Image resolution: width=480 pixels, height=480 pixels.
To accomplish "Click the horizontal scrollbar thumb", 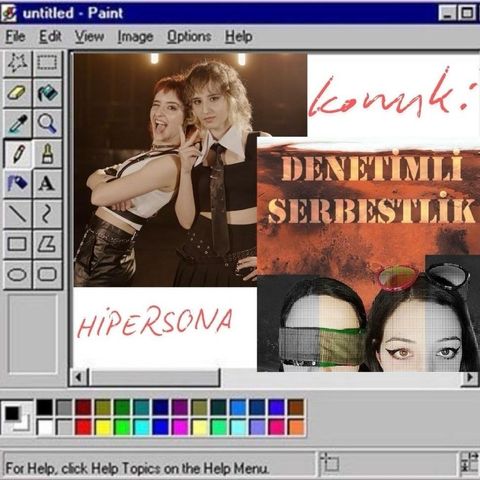I will click(154, 378).
